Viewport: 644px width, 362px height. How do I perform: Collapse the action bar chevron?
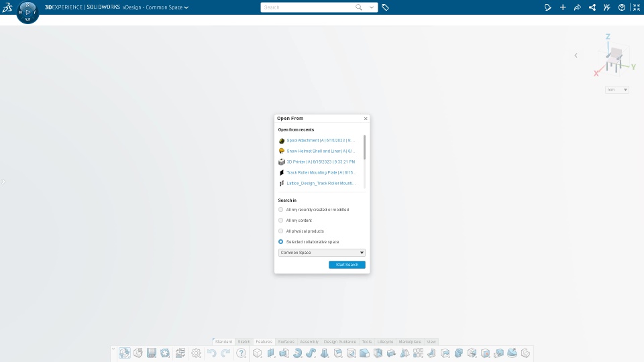pos(113,349)
